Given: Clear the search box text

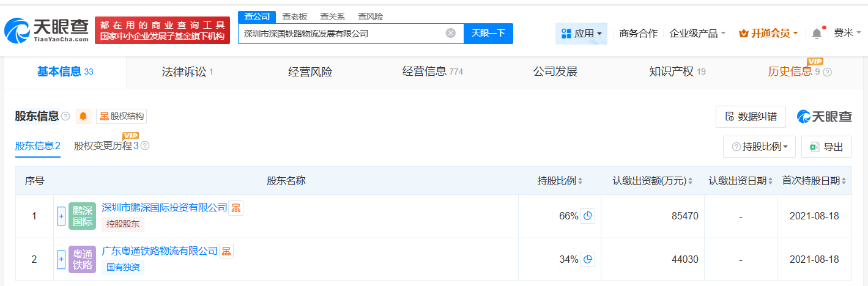Looking at the screenshot, I should pyautogui.click(x=451, y=34).
